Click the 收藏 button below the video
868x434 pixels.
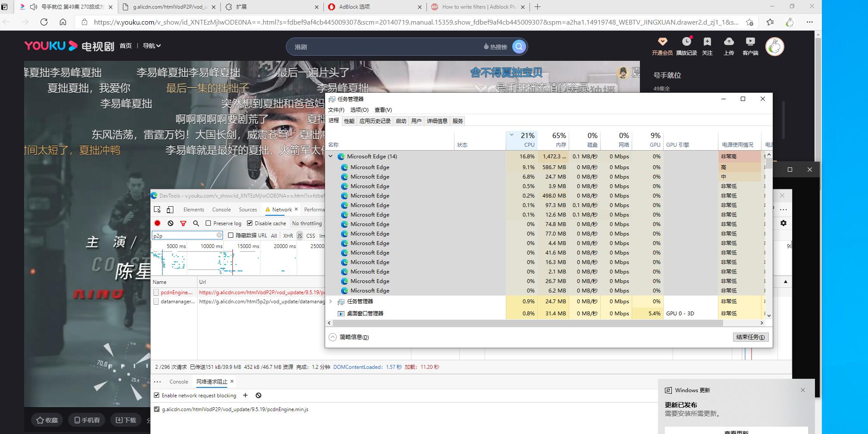(x=47, y=420)
